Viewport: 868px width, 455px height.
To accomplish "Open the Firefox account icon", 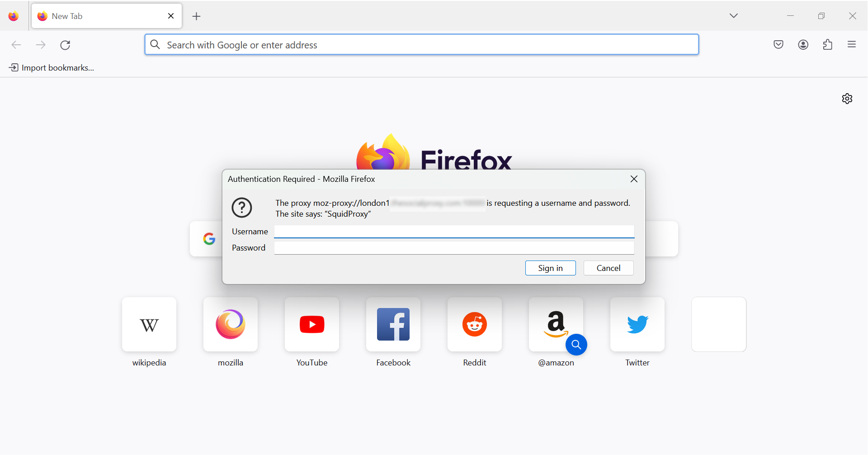I will pyautogui.click(x=803, y=44).
